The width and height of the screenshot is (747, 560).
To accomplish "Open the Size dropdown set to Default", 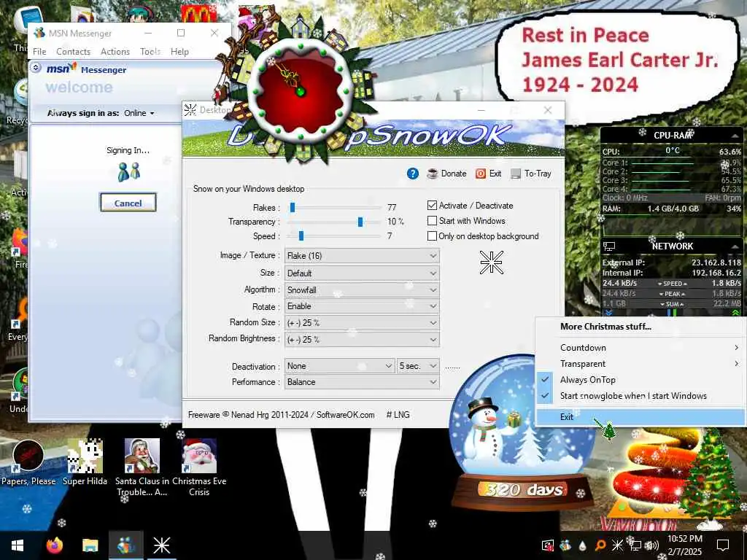I will click(362, 273).
